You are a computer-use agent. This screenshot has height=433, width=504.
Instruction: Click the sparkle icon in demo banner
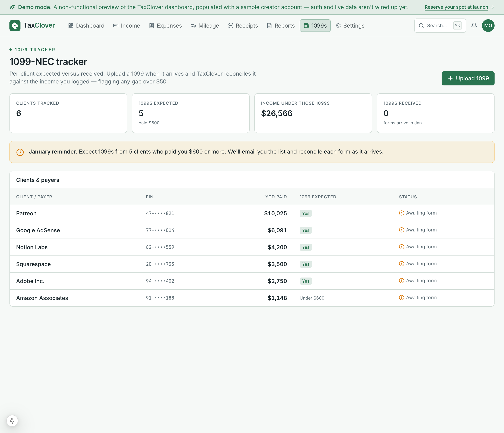point(12,7)
